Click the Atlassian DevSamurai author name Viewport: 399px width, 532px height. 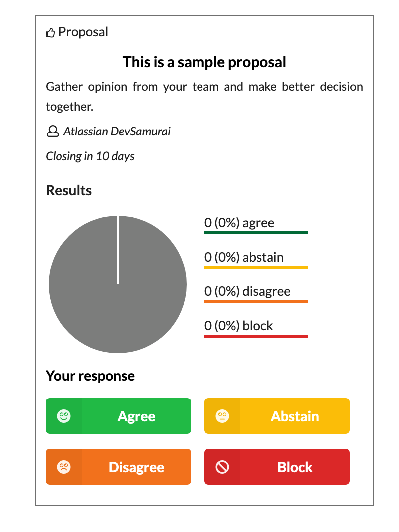[117, 132]
